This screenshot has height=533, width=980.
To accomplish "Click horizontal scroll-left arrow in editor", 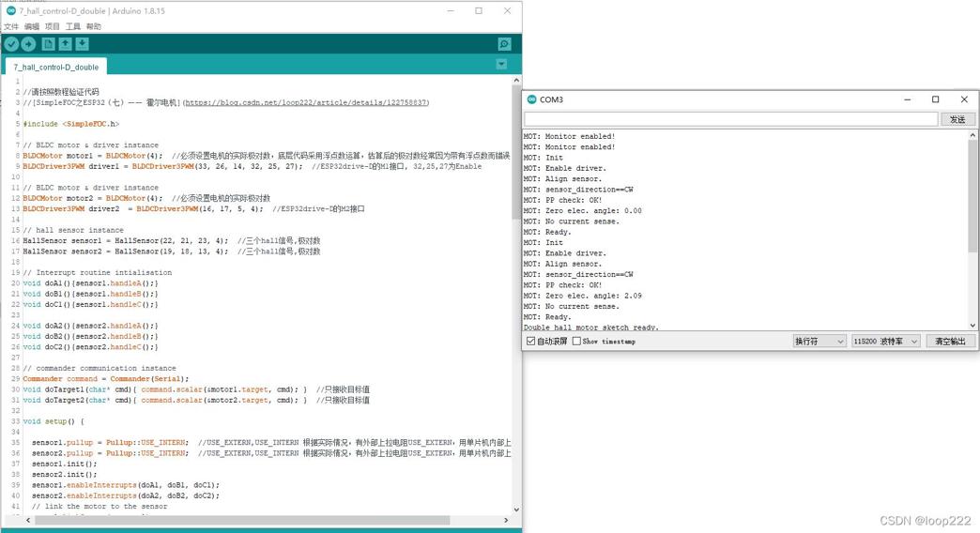I will pos(27,520).
